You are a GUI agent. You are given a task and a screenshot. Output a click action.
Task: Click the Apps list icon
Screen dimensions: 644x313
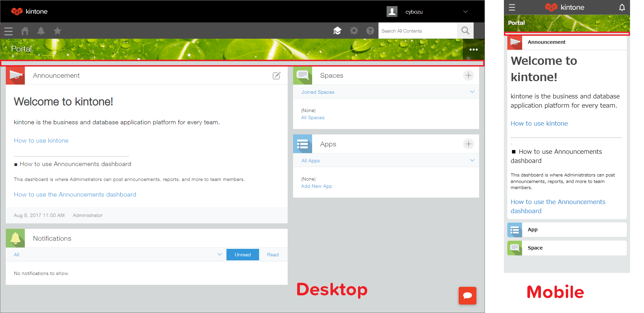[303, 144]
